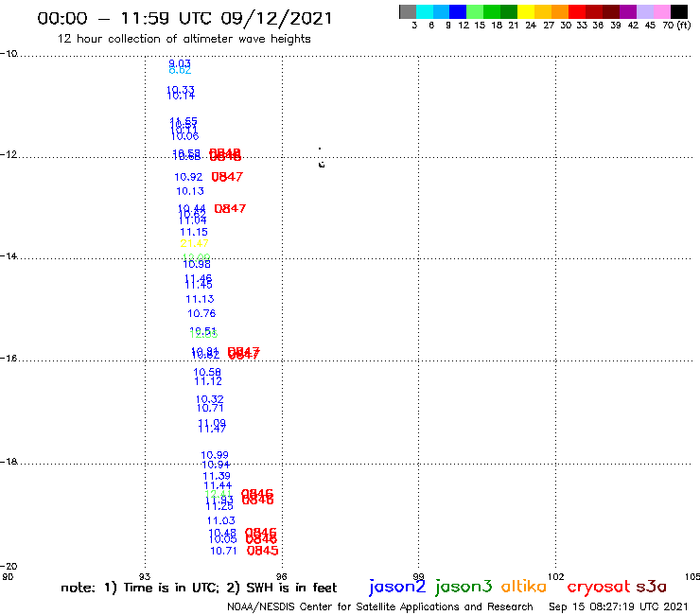
Task: Click the wave height value 11.15
Action: [x=194, y=232]
